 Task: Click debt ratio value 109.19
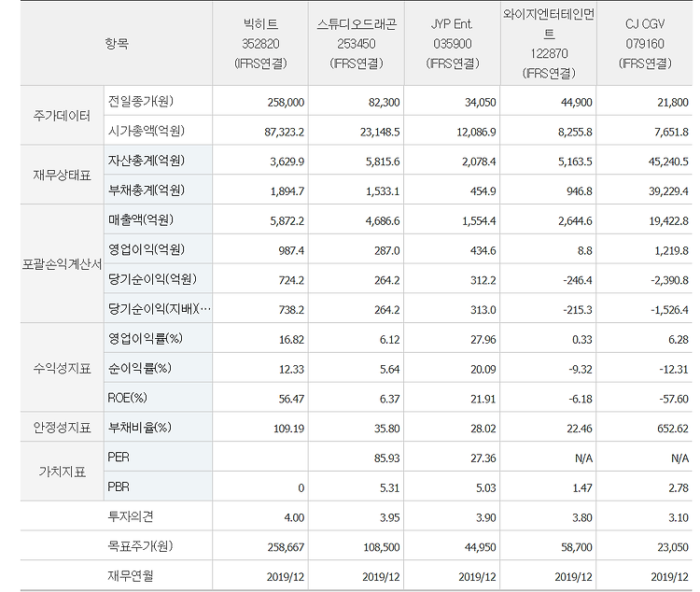click(288, 429)
